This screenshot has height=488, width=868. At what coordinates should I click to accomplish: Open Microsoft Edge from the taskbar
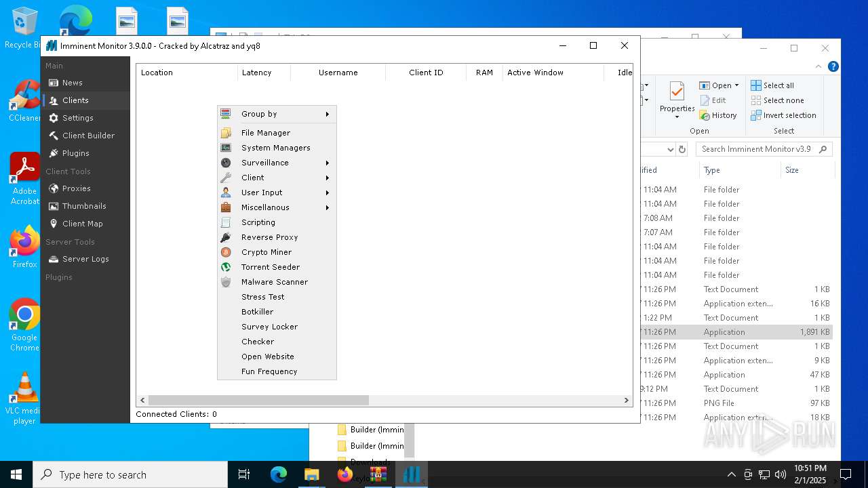(x=279, y=474)
